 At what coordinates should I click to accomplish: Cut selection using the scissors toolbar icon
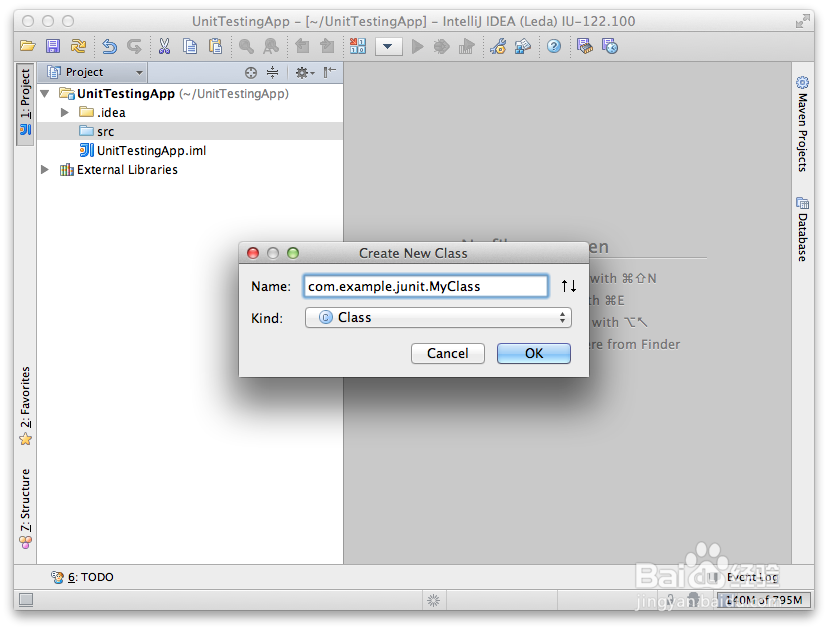(163, 46)
